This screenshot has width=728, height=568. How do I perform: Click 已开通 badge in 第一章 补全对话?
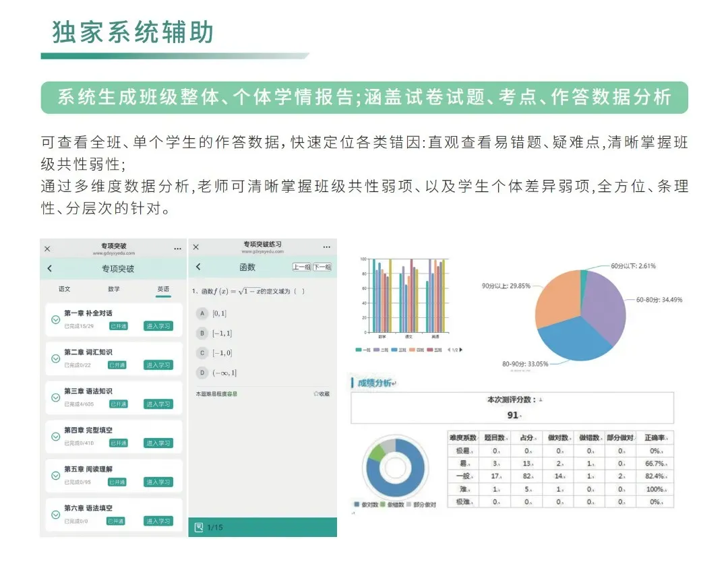pyautogui.click(x=119, y=325)
